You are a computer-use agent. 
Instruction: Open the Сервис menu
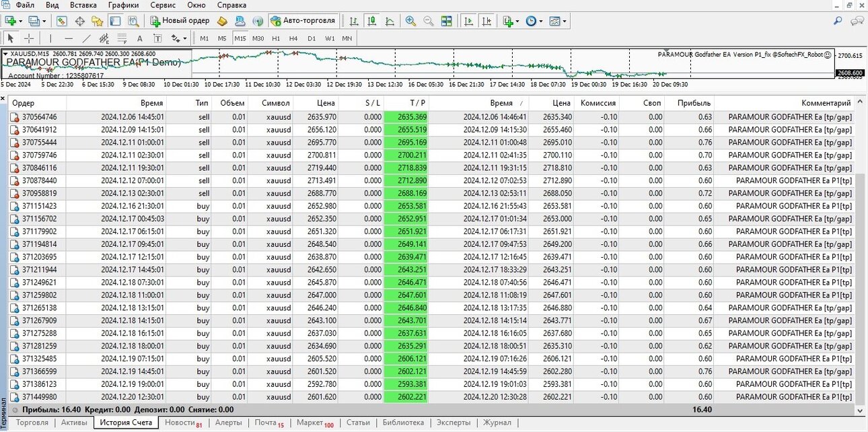pos(163,5)
